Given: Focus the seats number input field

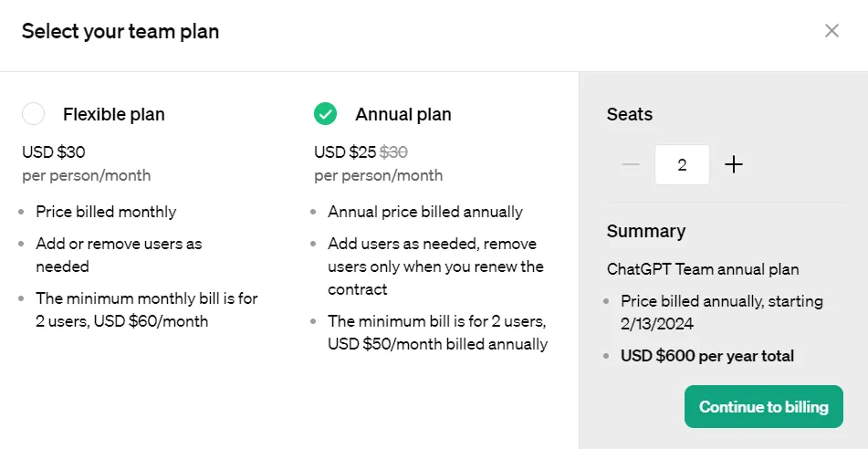Looking at the screenshot, I should click(x=682, y=165).
